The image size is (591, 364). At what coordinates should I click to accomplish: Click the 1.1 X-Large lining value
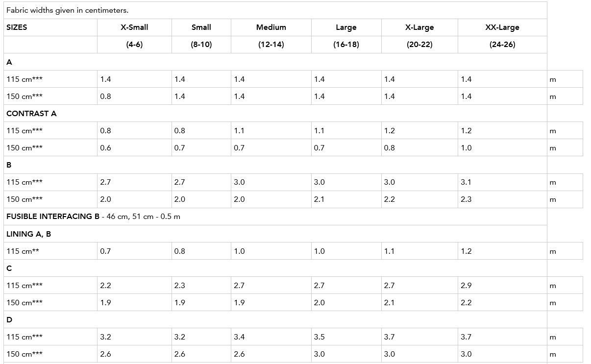click(x=390, y=251)
